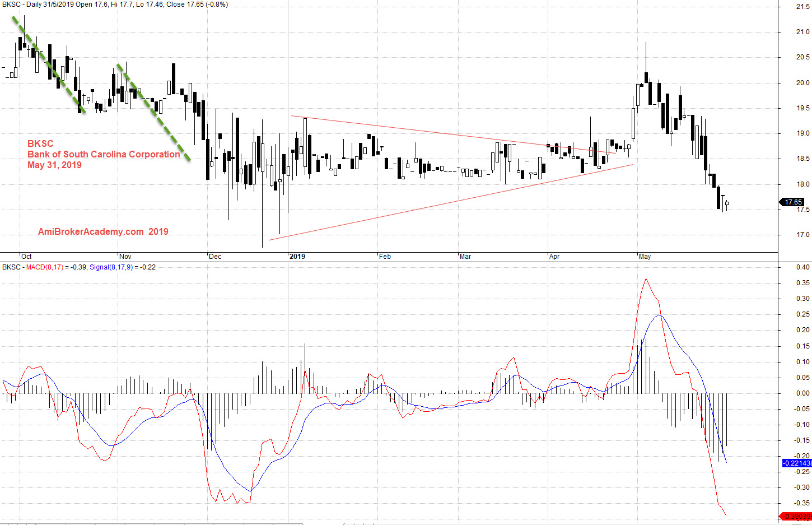The width and height of the screenshot is (812, 525).
Task: Click the 'Oct' time axis label
Action: [26, 257]
